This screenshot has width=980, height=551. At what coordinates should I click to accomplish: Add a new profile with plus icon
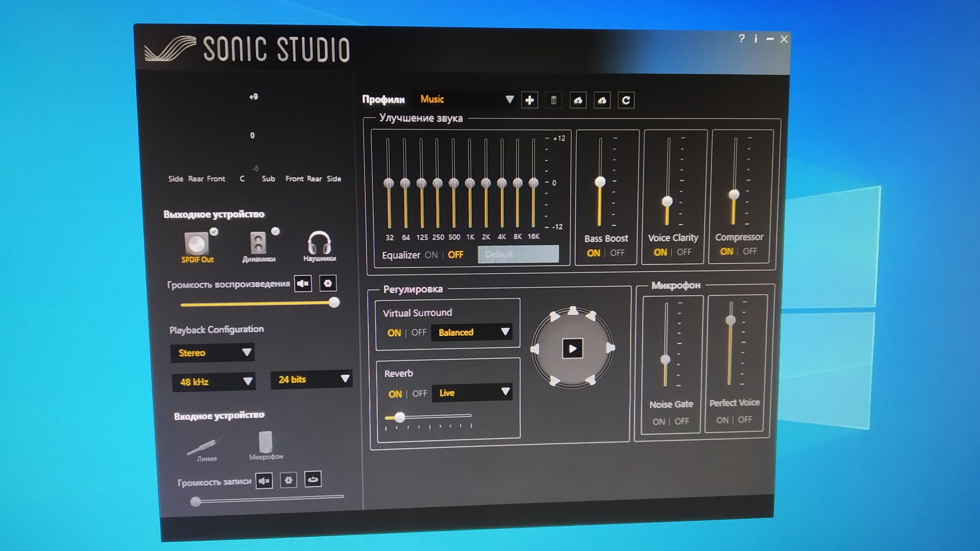click(x=529, y=100)
